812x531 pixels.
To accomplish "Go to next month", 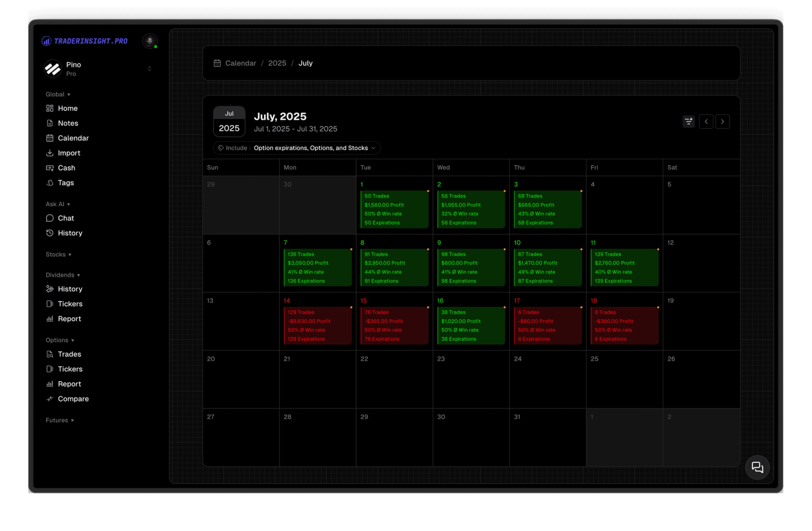I will pyautogui.click(x=723, y=122).
